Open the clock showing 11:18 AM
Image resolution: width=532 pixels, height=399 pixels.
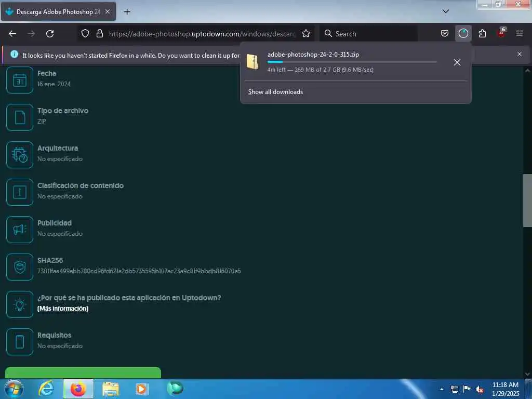click(505, 389)
